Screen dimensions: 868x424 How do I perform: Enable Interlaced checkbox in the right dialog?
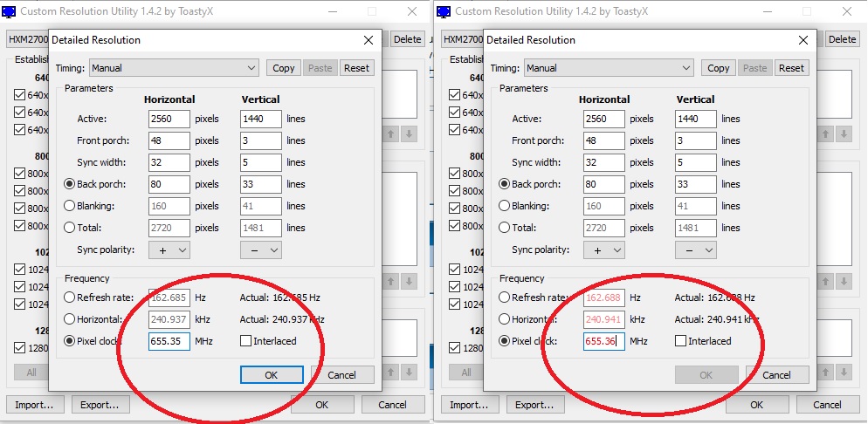[681, 341]
